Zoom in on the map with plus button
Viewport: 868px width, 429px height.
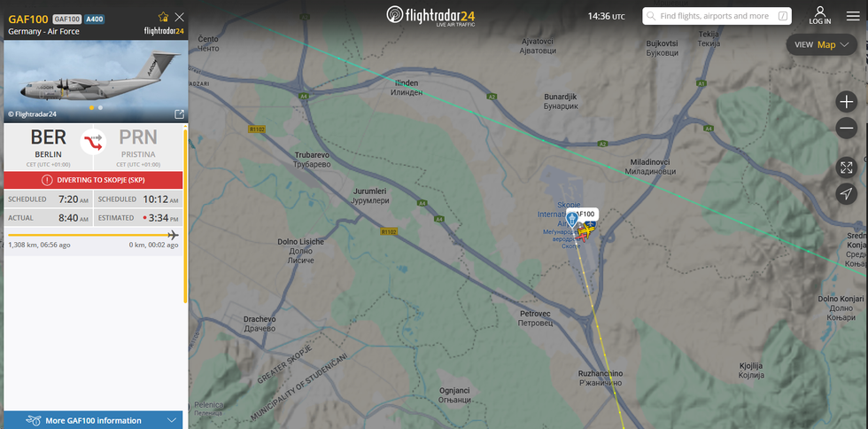click(847, 102)
